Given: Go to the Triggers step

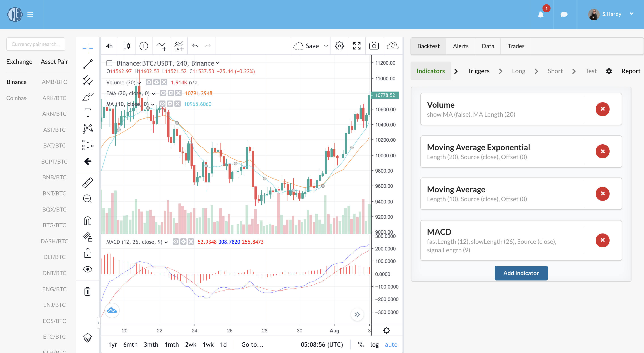Looking at the screenshot, I should 478,71.
